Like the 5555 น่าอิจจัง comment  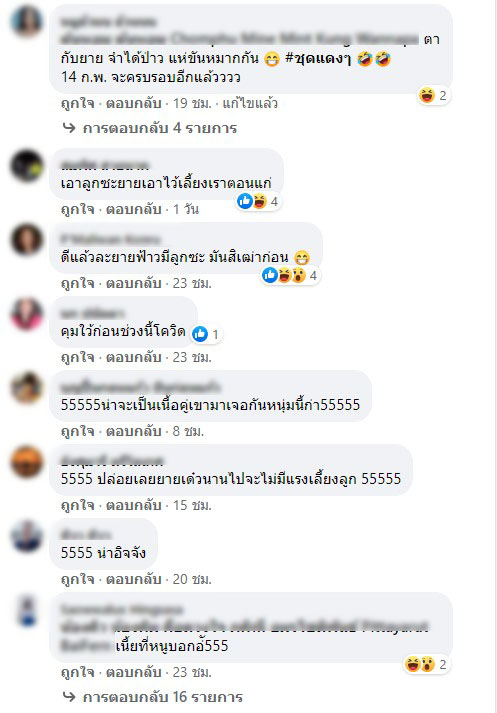[78, 579]
